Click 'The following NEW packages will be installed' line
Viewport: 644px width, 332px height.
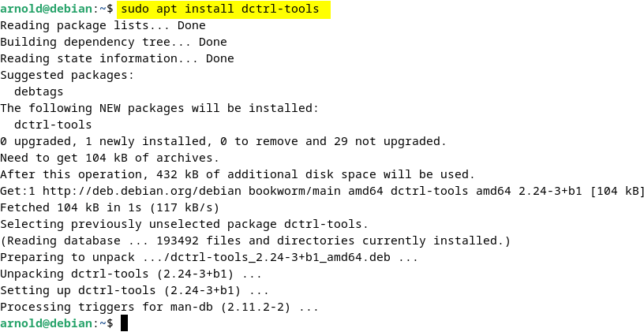click(159, 108)
